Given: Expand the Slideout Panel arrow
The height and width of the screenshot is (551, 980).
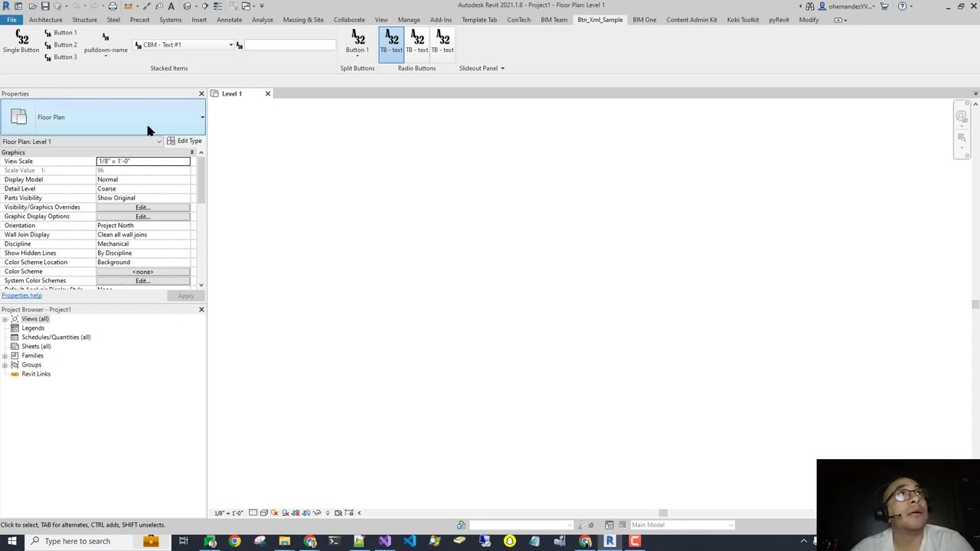Looking at the screenshot, I should 502,68.
